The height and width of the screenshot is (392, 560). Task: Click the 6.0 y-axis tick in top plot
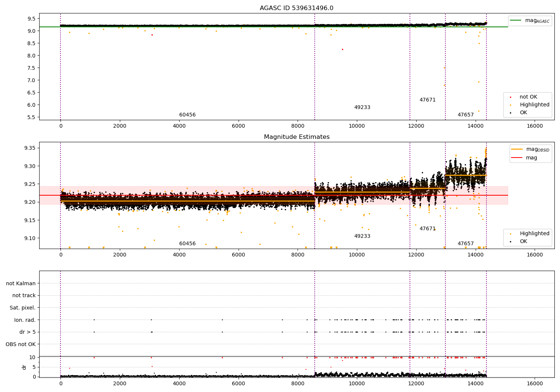pos(32,105)
